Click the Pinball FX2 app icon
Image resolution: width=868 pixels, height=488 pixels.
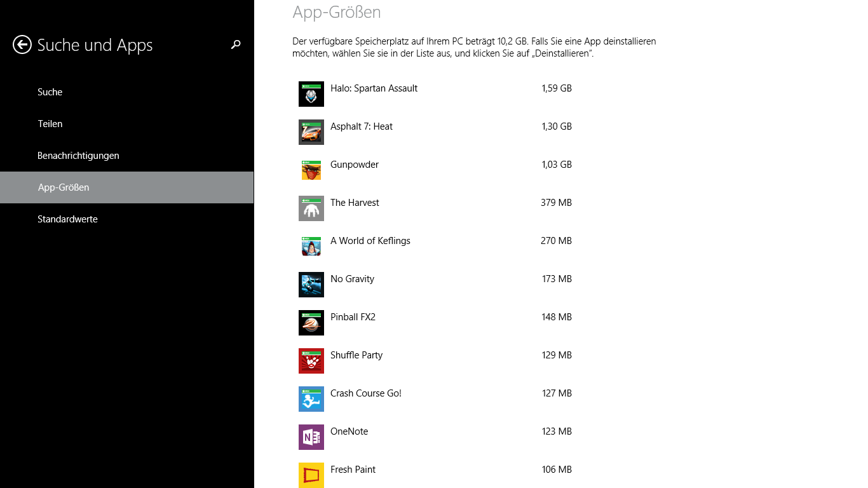(311, 323)
